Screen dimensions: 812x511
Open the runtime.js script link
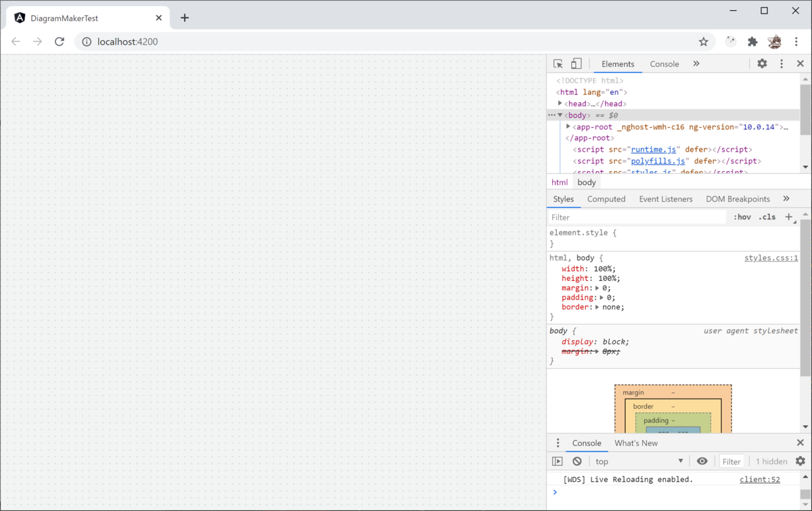pos(654,150)
